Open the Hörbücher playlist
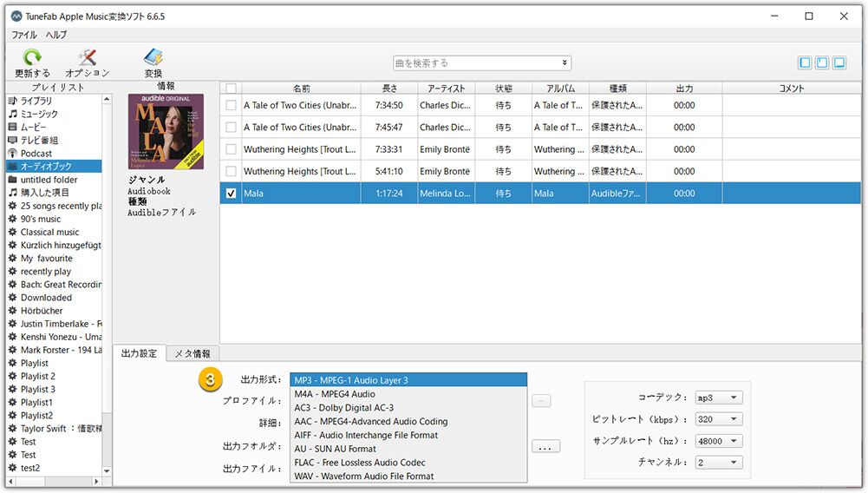Screen dimensions: 868x493 (42, 311)
